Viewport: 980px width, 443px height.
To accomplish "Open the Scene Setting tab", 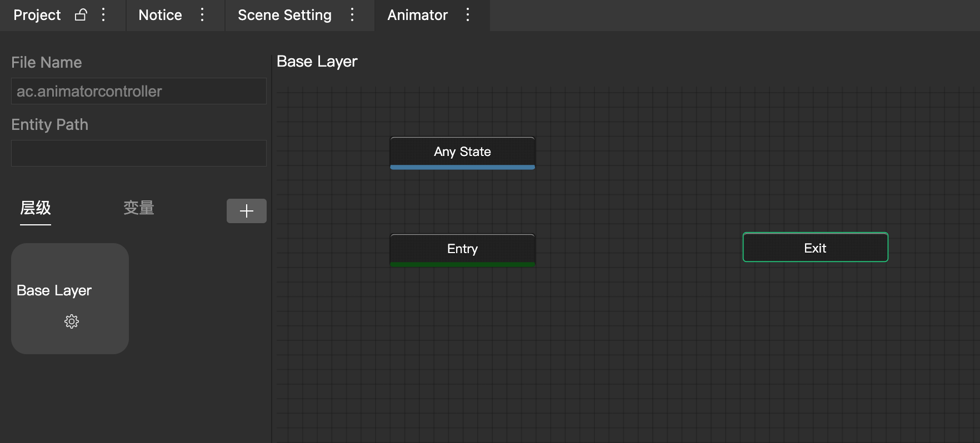I will click(x=284, y=15).
